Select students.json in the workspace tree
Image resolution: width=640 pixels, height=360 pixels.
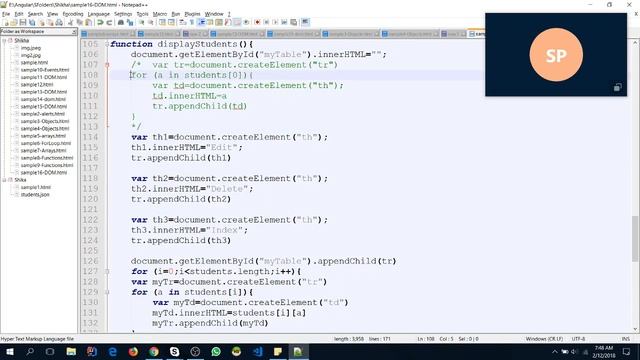pos(35,195)
